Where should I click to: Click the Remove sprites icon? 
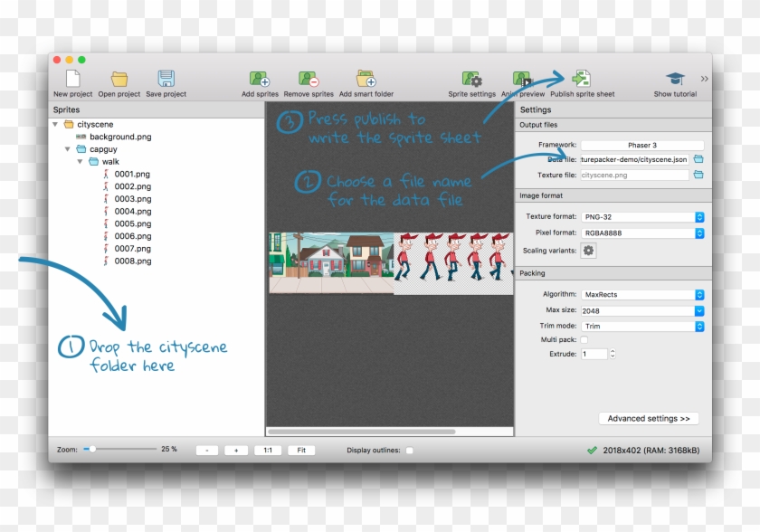click(x=309, y=80)
